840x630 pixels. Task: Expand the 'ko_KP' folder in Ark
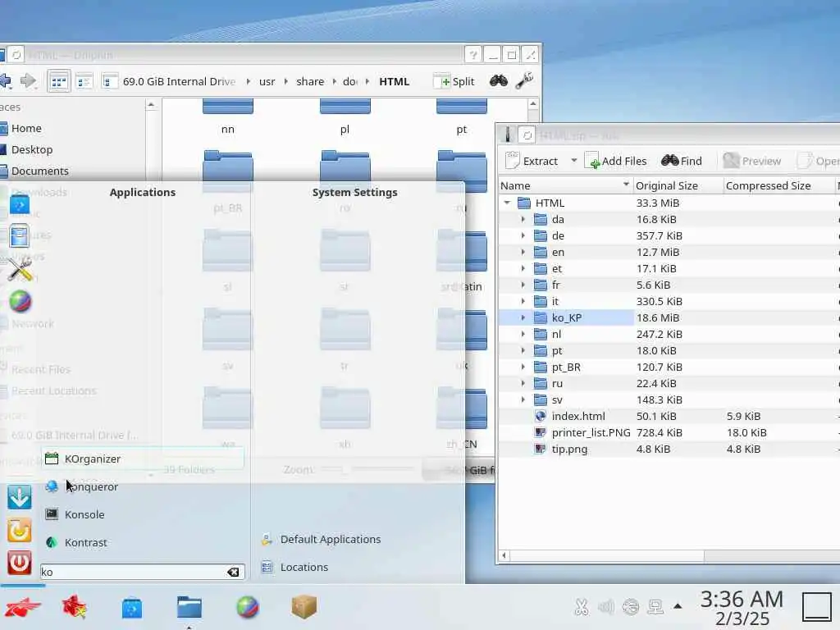coord(523,317)
